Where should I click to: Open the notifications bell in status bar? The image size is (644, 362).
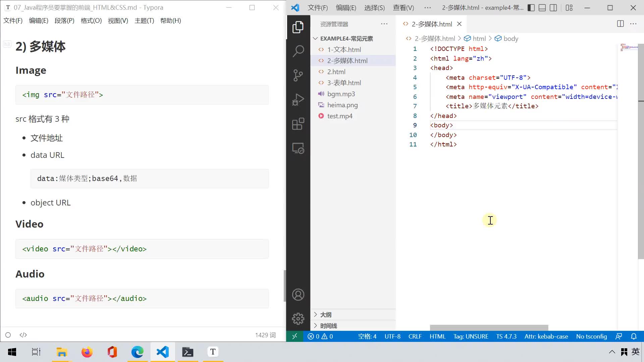coord(634,336)
